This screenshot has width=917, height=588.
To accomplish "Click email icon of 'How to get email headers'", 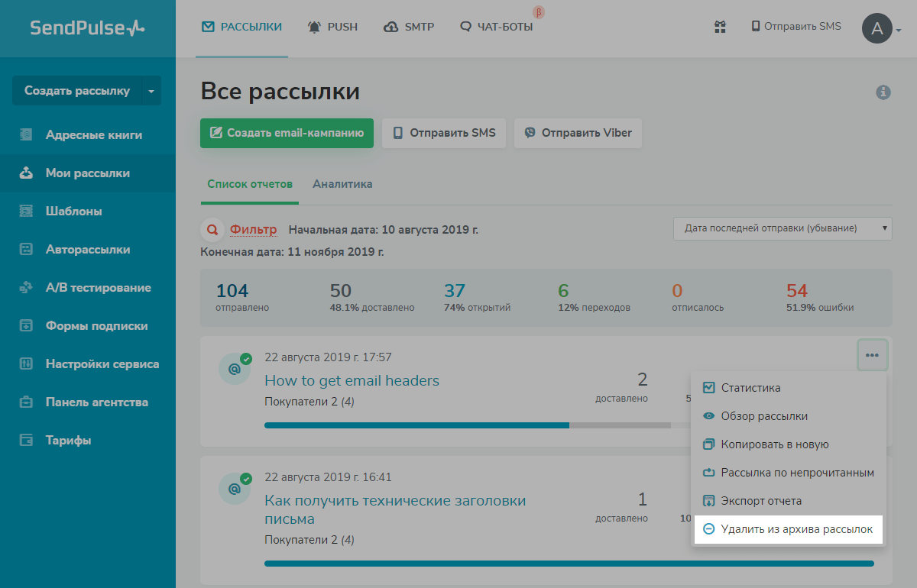I will point(235,369).
